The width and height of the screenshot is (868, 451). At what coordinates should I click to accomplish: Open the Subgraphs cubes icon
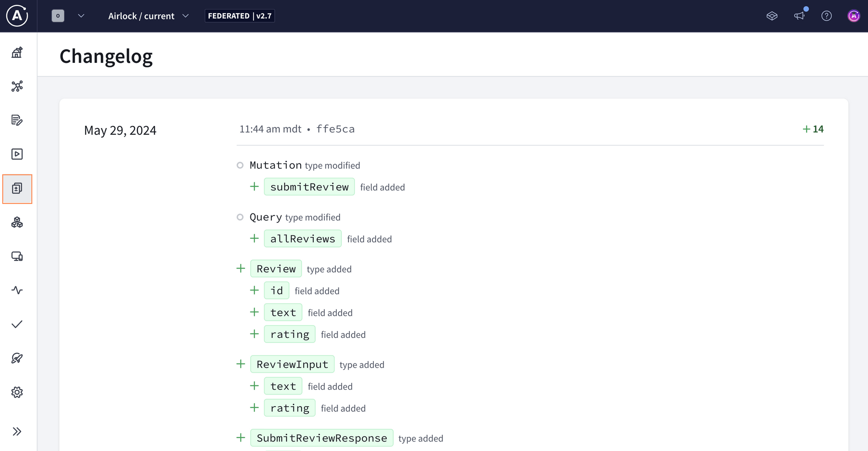(17, 222)
